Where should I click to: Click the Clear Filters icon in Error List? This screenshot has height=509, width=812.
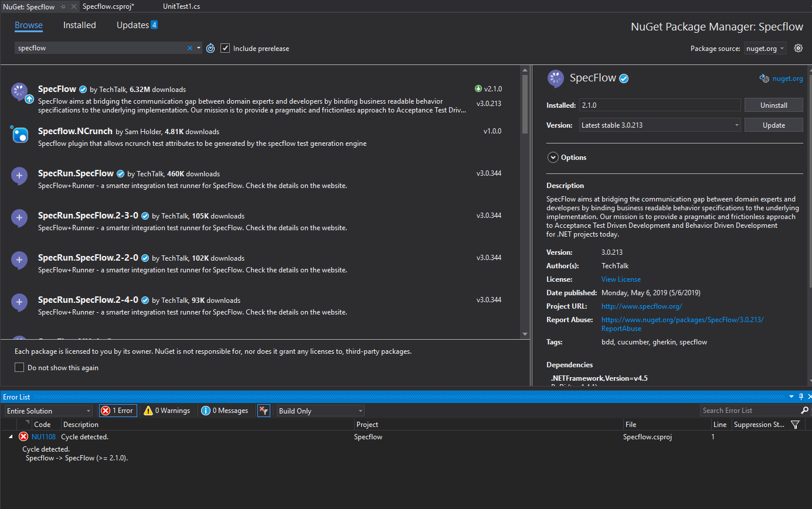click(x=263, y=410)
